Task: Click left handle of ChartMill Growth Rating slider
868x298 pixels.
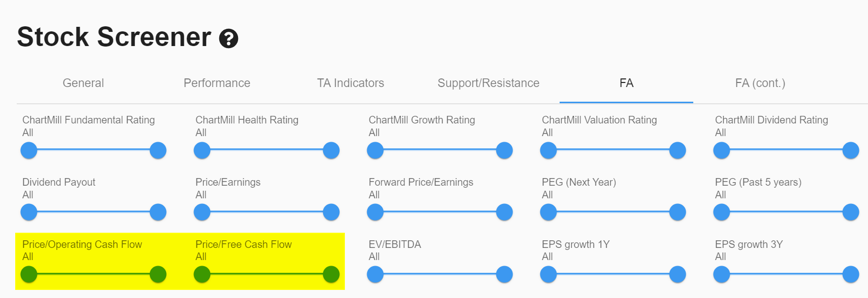Action: (x=375, y=150)
